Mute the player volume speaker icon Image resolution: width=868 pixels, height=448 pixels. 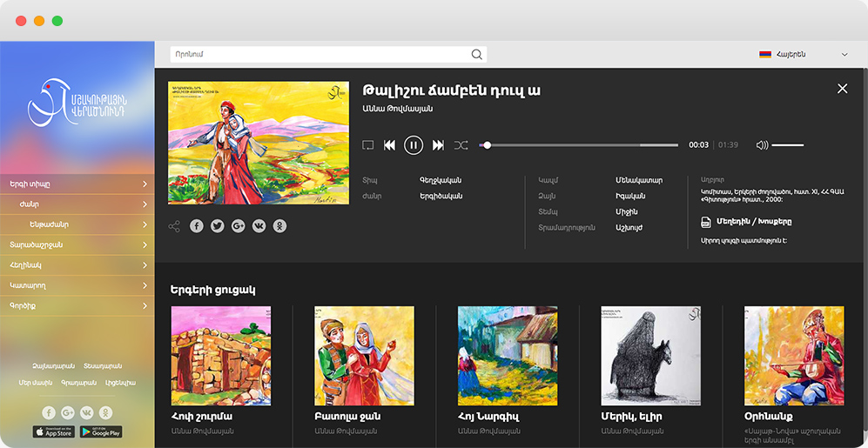coord(763,145)
